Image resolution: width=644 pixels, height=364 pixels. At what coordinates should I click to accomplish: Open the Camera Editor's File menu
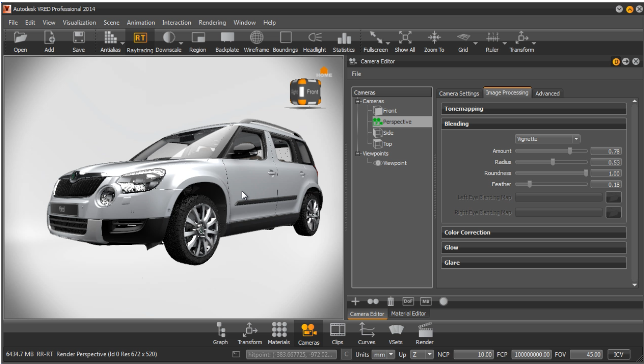[x=356, y=74]
